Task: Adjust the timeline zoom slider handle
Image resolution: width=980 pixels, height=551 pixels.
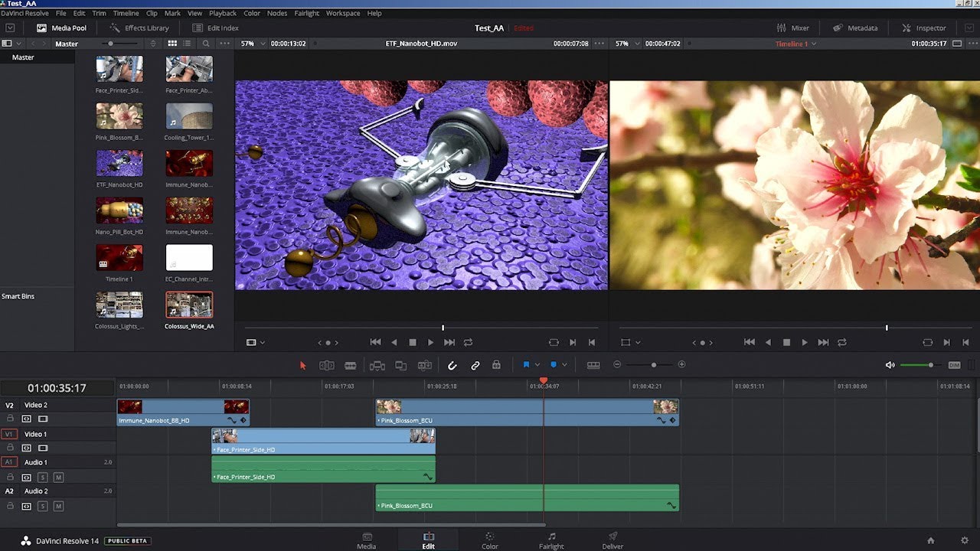Action: (x=653, y=365)
